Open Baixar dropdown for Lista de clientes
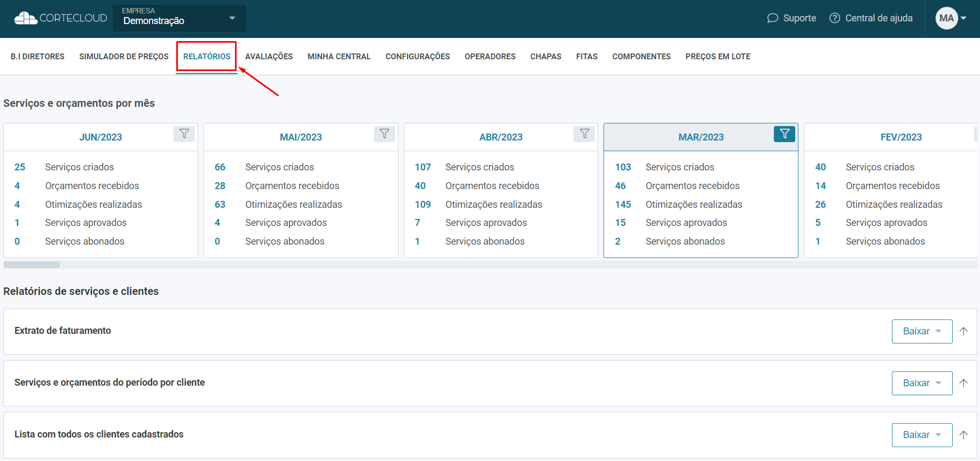Viewport: 980px width, 461px height. (x=922, y=435)
